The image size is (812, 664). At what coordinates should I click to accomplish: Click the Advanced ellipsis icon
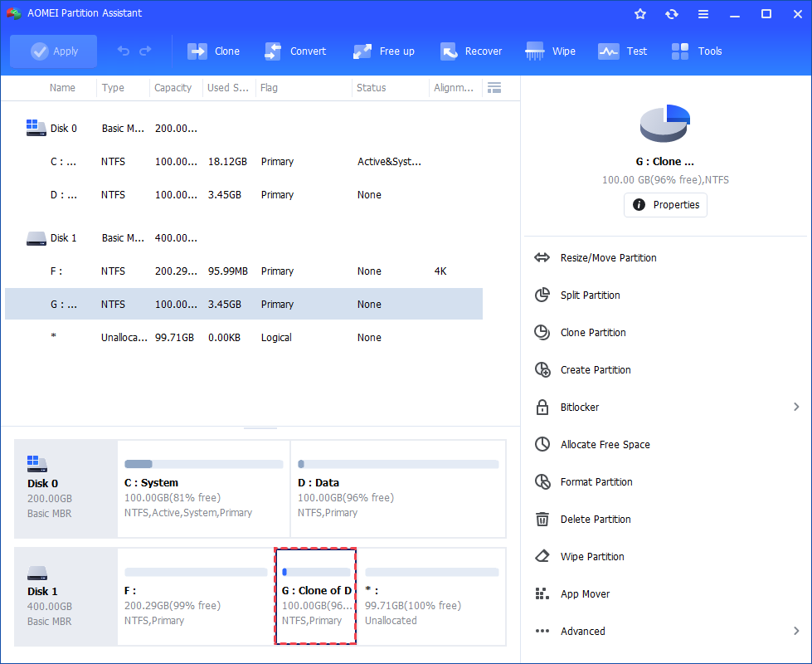[x=542, y=631]
